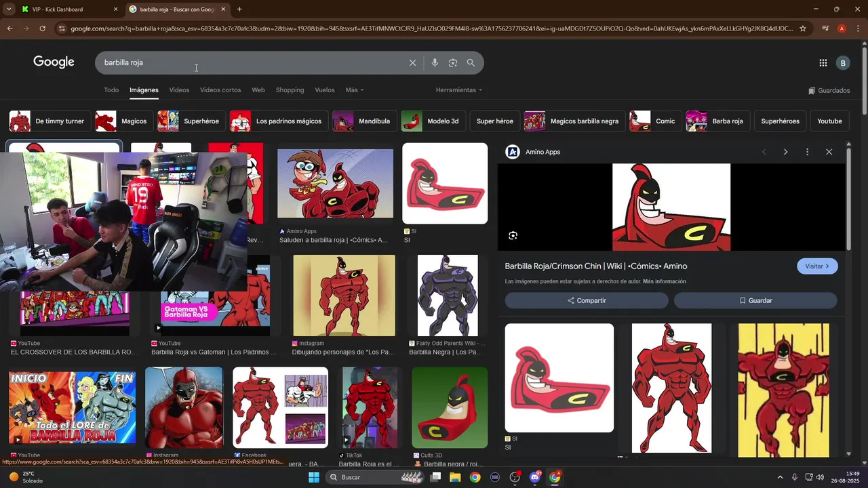
Task: Click the magnifier search submit icon
Action: pos(471,63)
